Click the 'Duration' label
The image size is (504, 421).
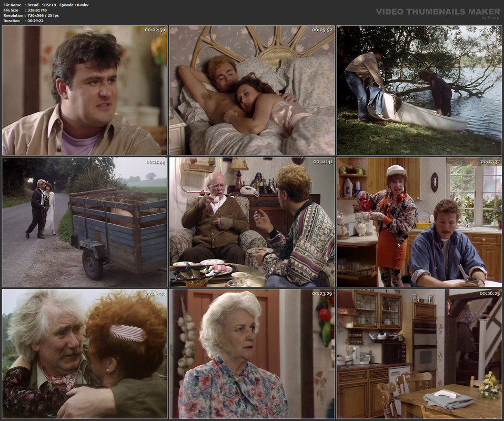[12, 21]
